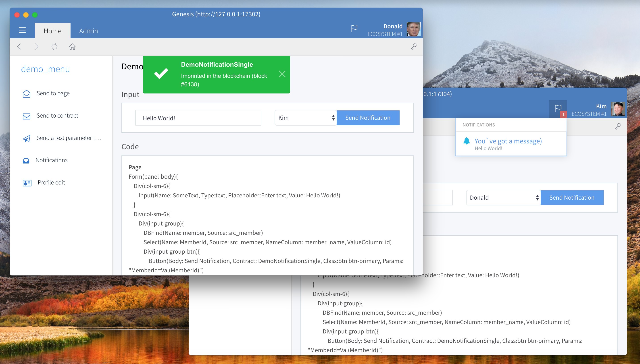Click the key icon in Donald's toolbar
The width and height of the screenshot is (640, 364).
coord(414,46)
